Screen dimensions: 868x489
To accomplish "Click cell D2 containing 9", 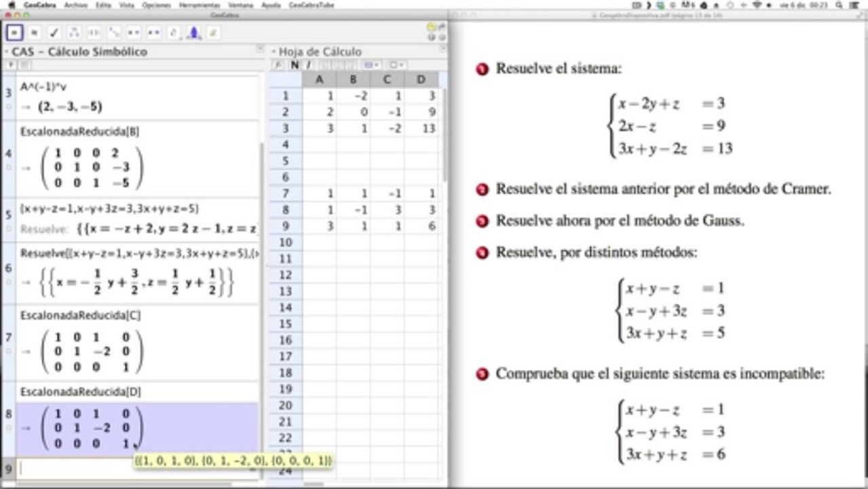I will [421, 112].
